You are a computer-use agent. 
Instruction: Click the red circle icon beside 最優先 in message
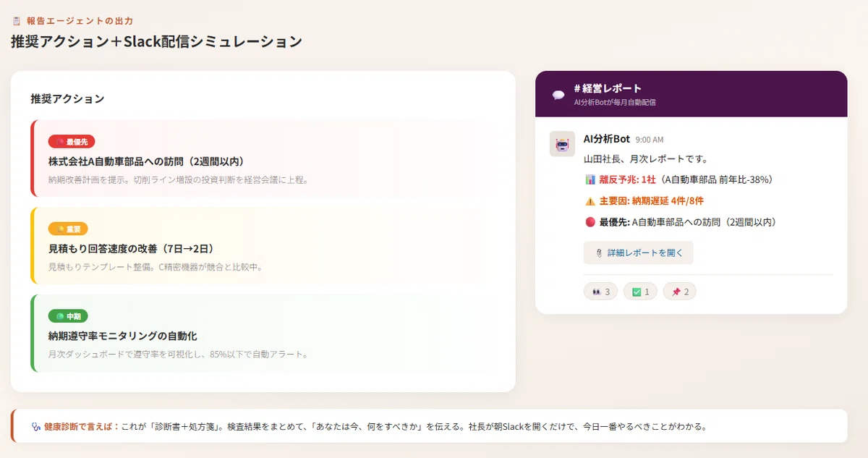coord(590,222)
